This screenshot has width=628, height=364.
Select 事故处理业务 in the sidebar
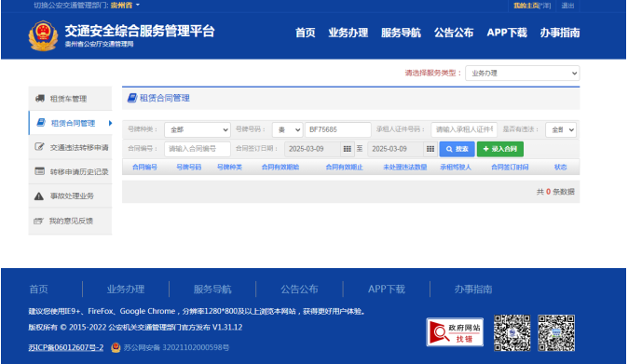70,196
